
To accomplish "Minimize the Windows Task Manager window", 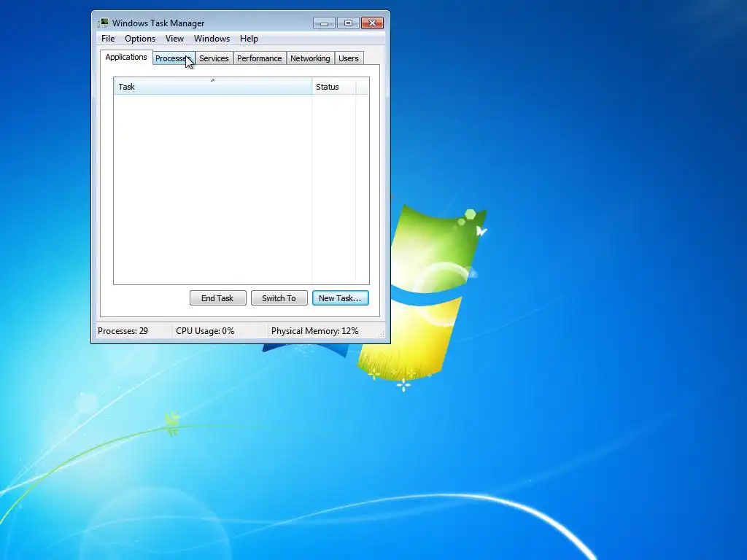I will pos(324,23).
